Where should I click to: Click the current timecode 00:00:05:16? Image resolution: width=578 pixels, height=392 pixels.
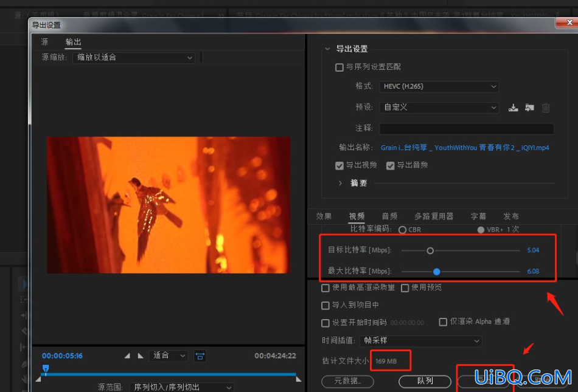(x=62, y=356)
